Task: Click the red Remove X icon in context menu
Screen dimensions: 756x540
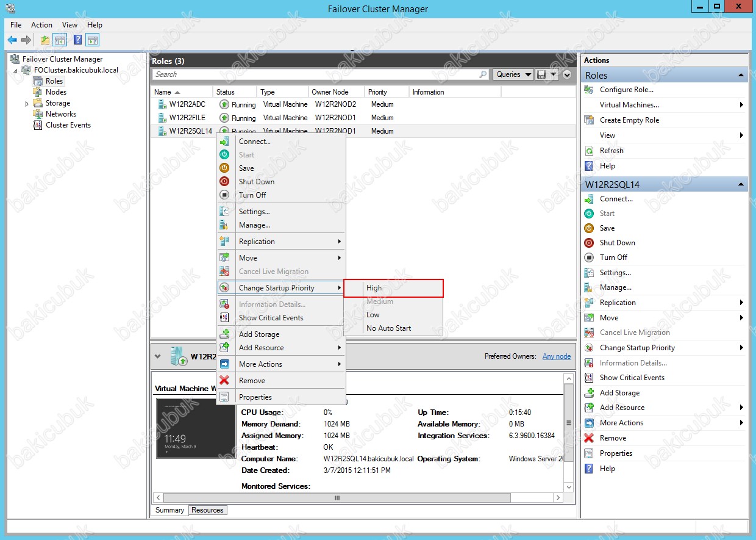Action: tap(224, 381)
